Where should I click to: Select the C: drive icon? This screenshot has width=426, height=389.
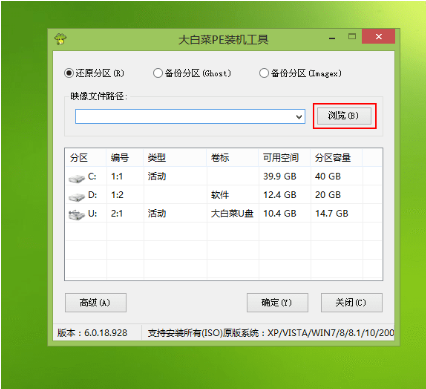click(x=77, y=178)
